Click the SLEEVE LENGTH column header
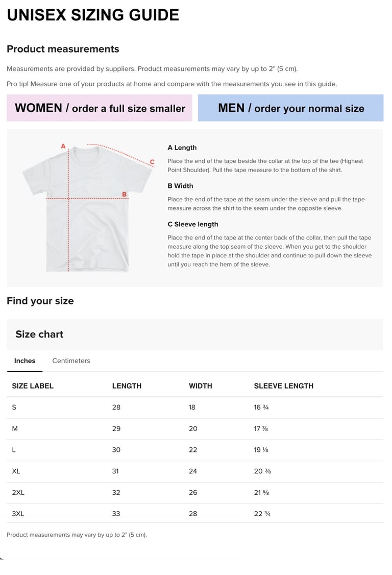 [283, 386]
